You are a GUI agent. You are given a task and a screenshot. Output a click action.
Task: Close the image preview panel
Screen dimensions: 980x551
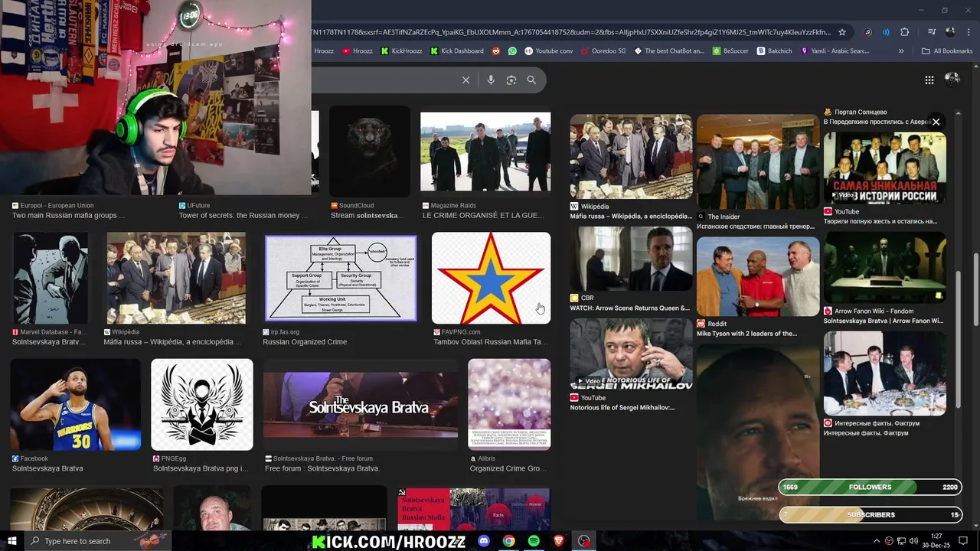click(x=936, y=122)
